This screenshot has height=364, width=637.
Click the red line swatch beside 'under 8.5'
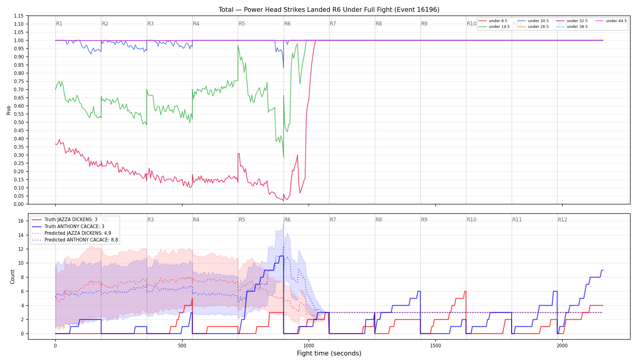click(483, 21)
